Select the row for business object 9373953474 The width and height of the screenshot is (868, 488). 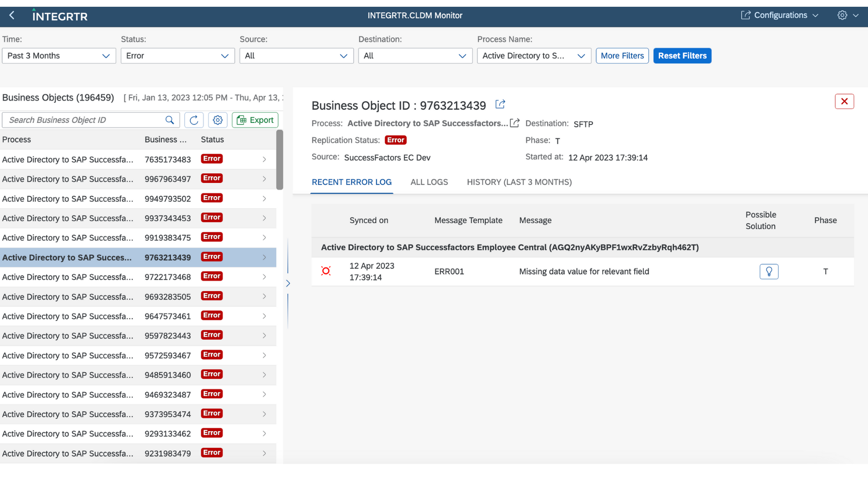[x=138, y=414]
